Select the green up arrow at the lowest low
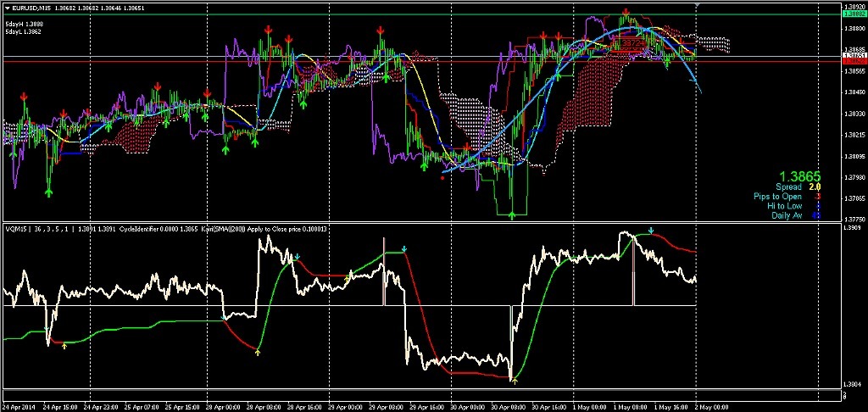The width and height of the screenshot is (868, 412). 512,215
